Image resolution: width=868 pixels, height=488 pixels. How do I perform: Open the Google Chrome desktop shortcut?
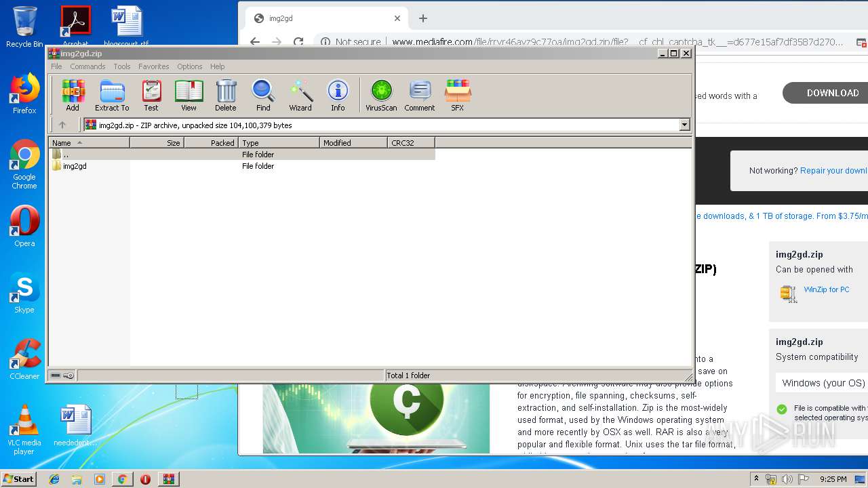tap(24, 165)
